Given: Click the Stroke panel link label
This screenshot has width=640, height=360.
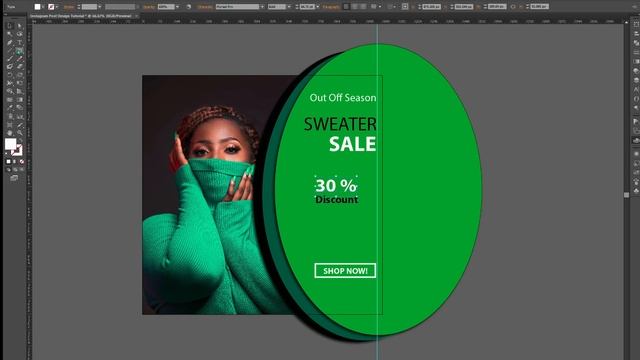Looking at the screenshot, I should [69, 7].
